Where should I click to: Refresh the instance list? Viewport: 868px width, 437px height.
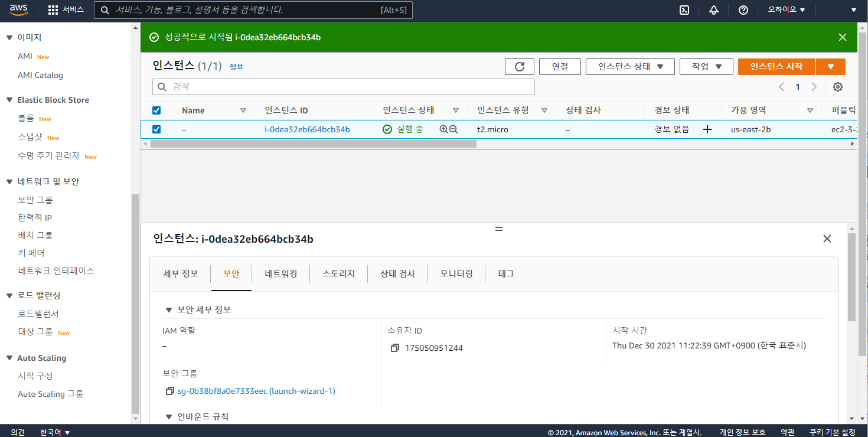pyautogui.click(x=520, y=67)
